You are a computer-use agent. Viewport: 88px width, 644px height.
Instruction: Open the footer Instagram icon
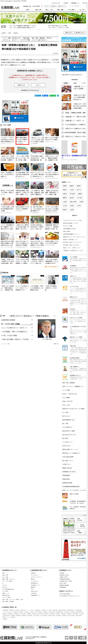(x=76, y=638)
